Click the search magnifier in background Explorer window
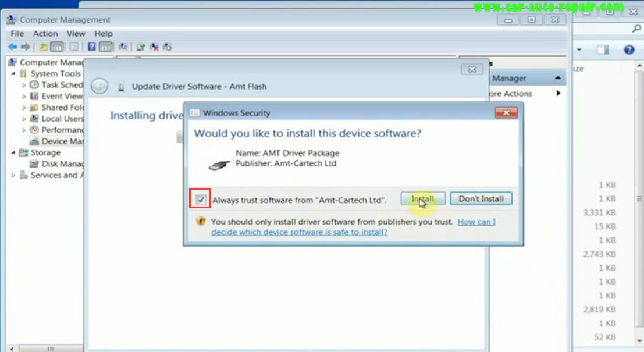The height and width of the screenshot is (352, 644). coord(636,29)
